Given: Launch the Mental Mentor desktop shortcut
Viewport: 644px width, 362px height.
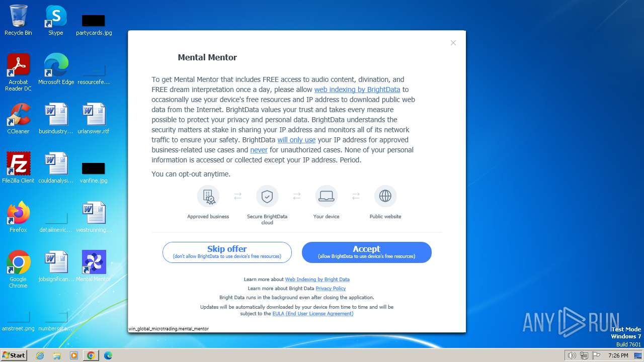Looking at the screenshot, I should (x=94, y=266).
